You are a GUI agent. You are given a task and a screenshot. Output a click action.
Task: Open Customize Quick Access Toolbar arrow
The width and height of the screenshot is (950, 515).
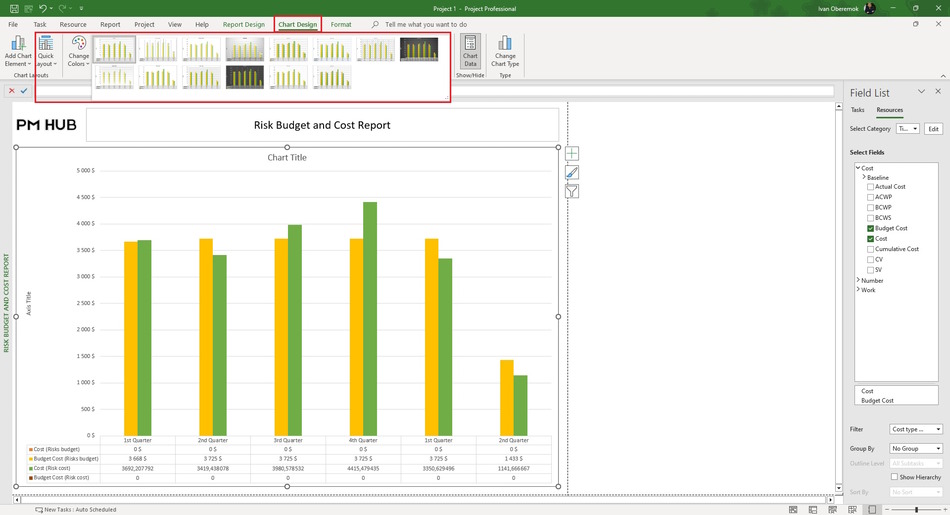[x=81, y=8]
